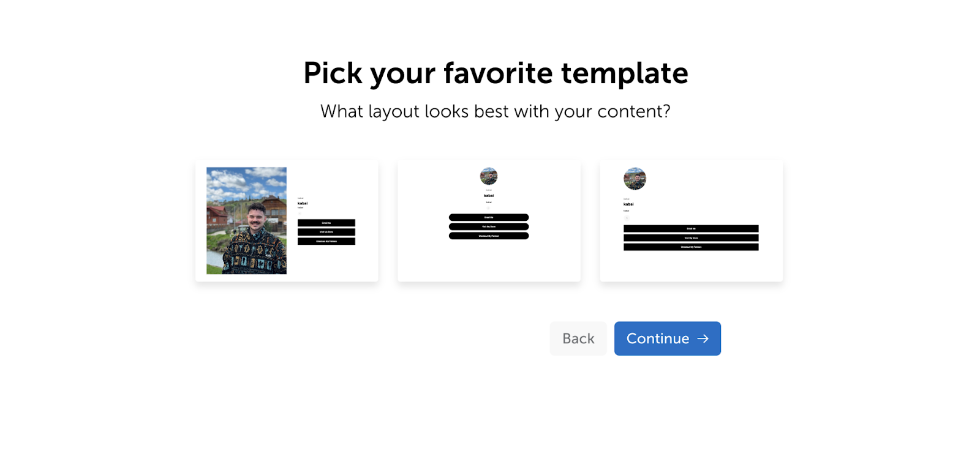Image resolution: width=980 pixels, height=470 pixels.
Task: Click "Checkout My Patreon" bar in the right template
Action: coord(691,247)
